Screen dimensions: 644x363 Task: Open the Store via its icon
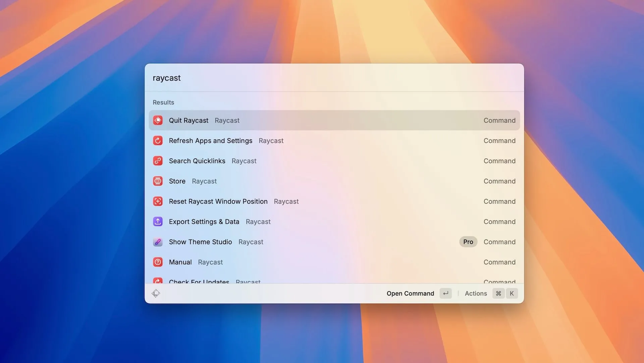click(158, 181)
